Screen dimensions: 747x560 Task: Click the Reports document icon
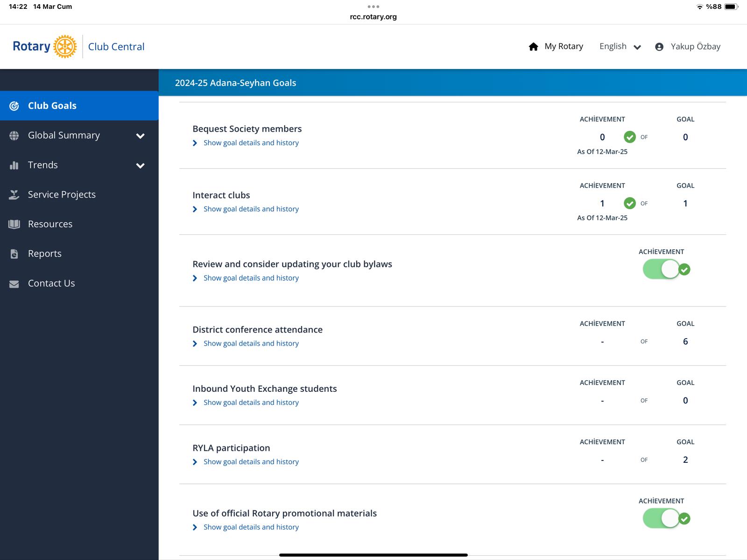(14, 254)
